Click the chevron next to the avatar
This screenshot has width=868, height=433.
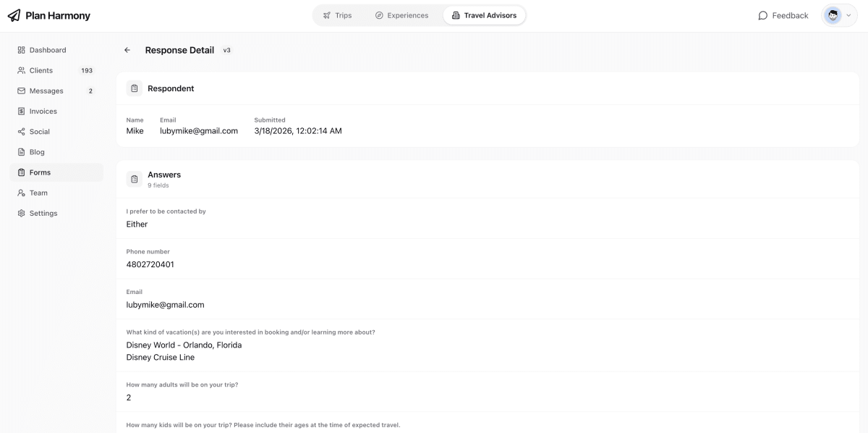point(848,15)
